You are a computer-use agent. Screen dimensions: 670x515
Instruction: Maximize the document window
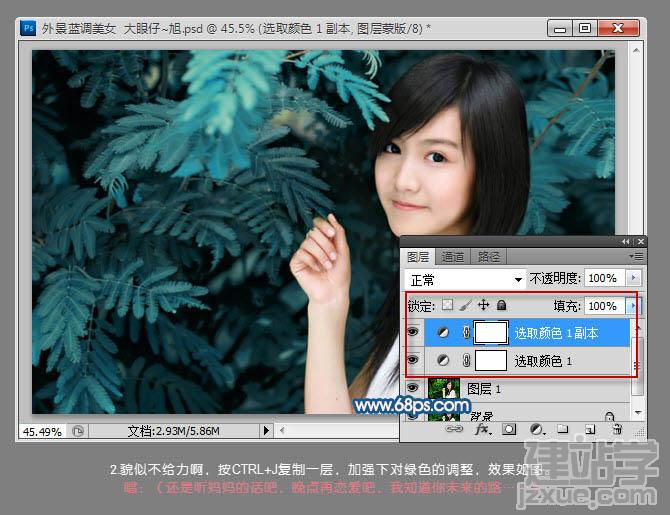tap(585, 29)
